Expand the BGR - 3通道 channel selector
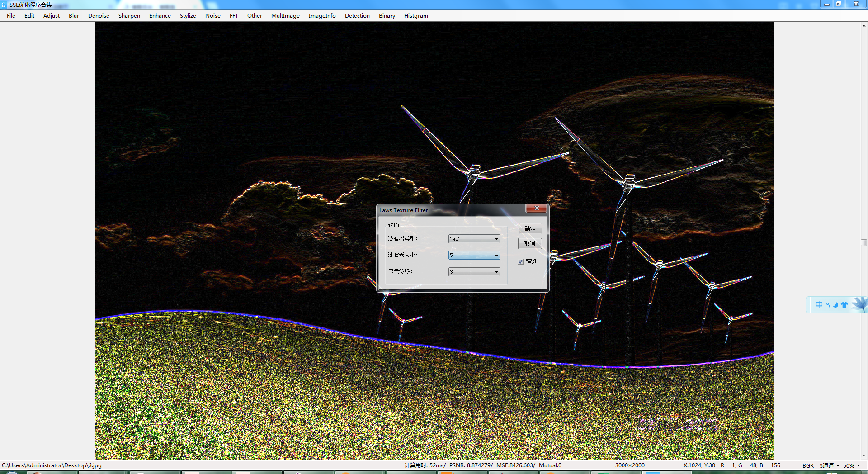 821,465
